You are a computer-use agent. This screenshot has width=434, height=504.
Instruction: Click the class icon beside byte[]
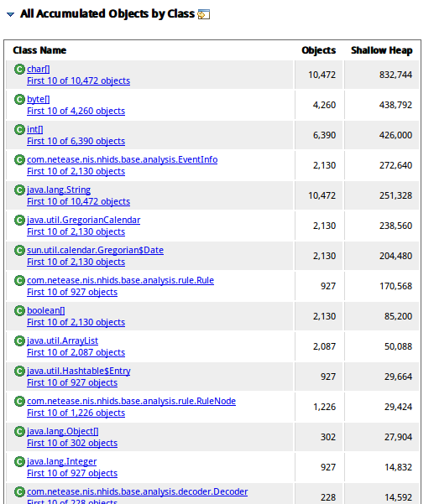(19, 99)
